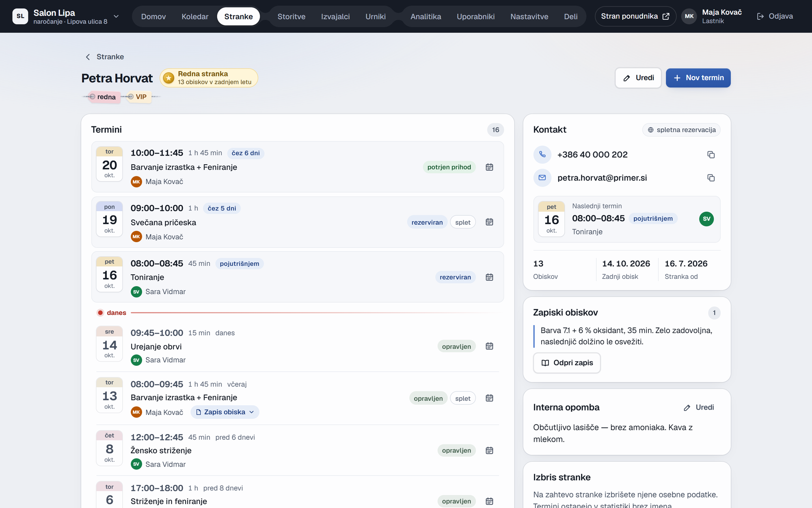This screenshot has height=508, width=812.
Task: Open the Nastavitve tab
Action: click(529, 17)
